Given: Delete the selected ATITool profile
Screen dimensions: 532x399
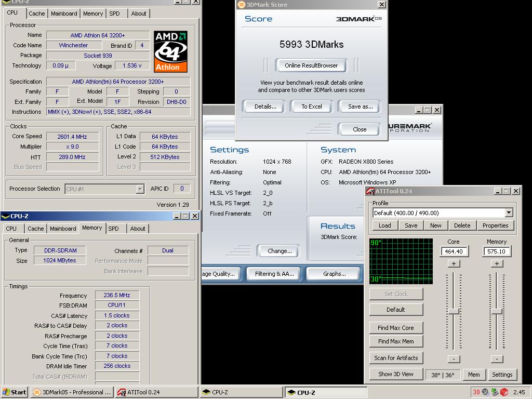Looking at the screenshot, I should [462, 225].
